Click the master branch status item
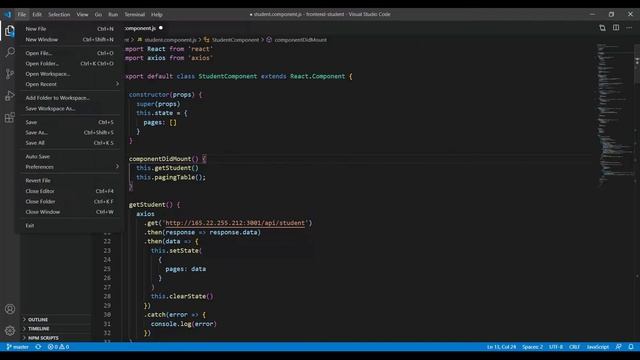The height and width of the screenshot is (360, 640). [x=18, y=347]
